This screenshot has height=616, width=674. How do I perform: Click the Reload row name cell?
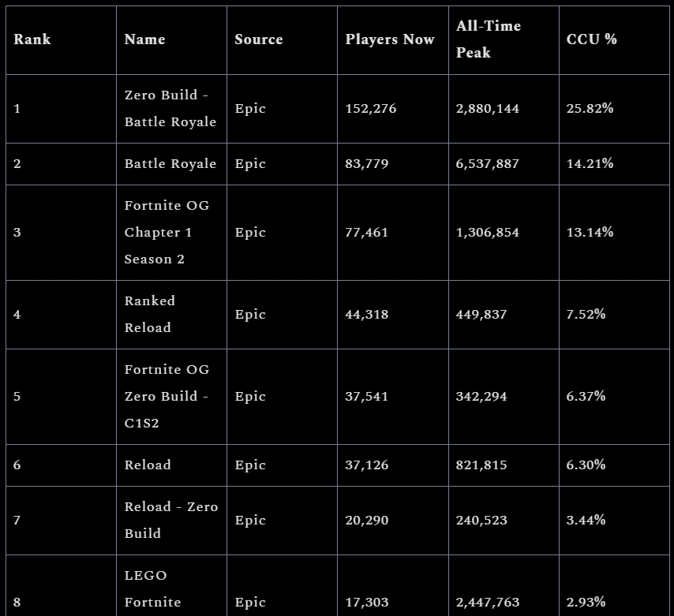(148, 465)
